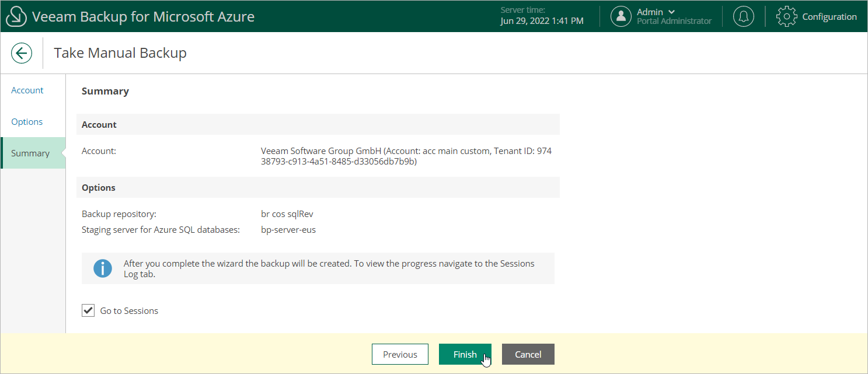
Task: Click the Cancel button
Action: (x=528, y=354)
